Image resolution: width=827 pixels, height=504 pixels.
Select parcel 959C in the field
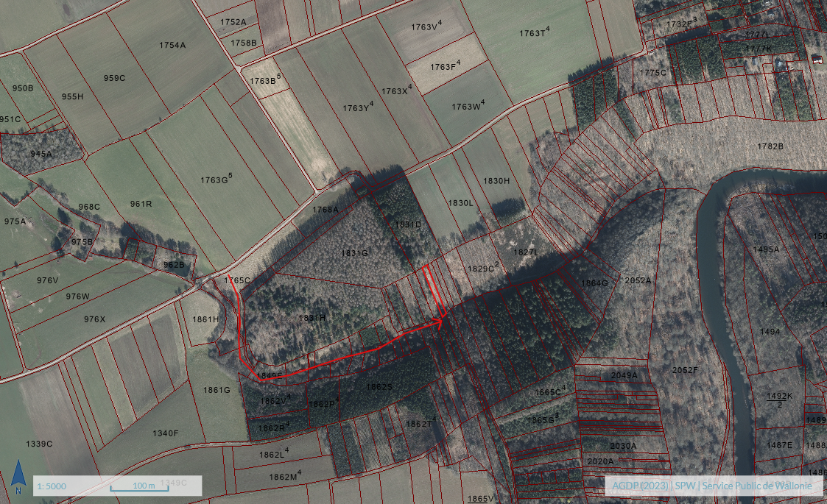point(114,78)
